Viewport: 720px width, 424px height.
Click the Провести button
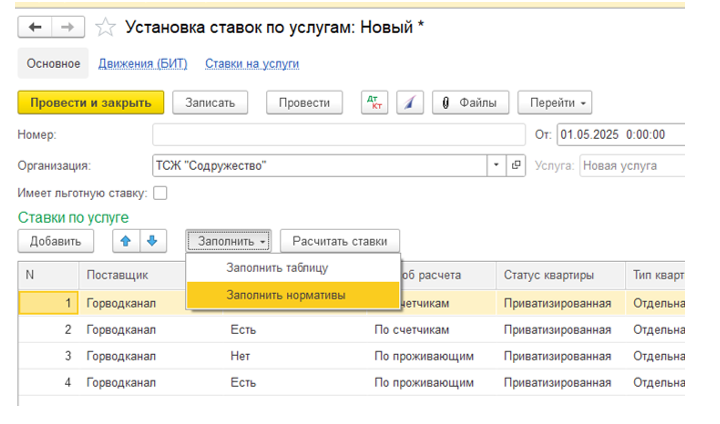304,102
